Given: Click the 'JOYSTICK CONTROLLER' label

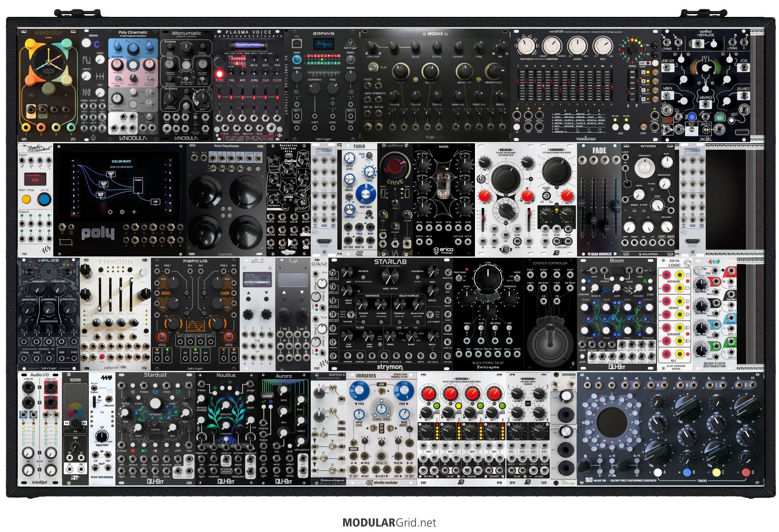Looking at the screenshot, I should point(550,263).
